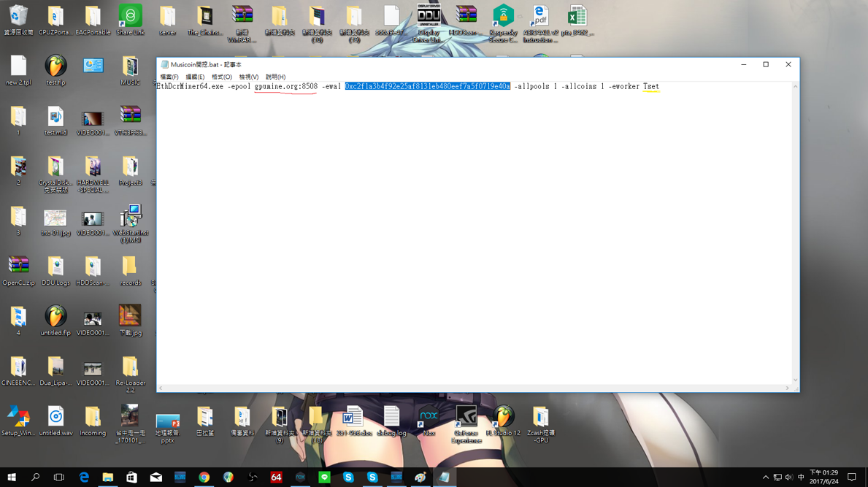This screenshot has height=487, width=868.
Task: Select the server folder on desktop
Action: 168,20
